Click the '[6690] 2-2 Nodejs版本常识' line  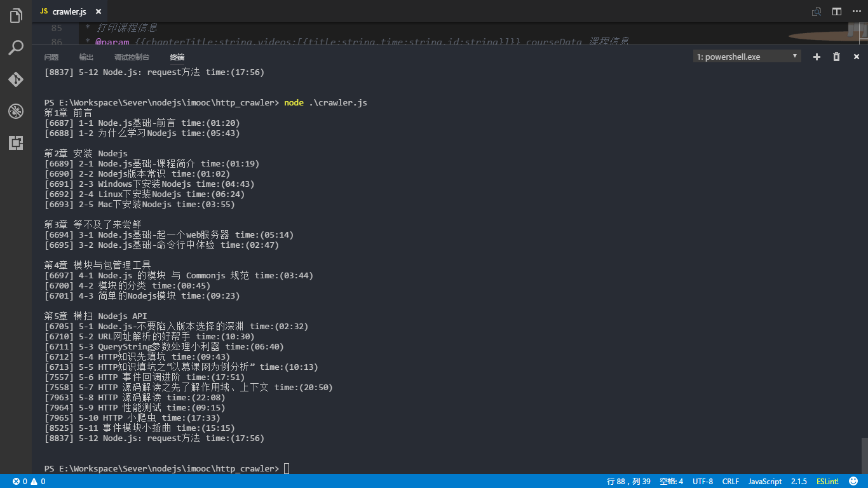(137, 174)
